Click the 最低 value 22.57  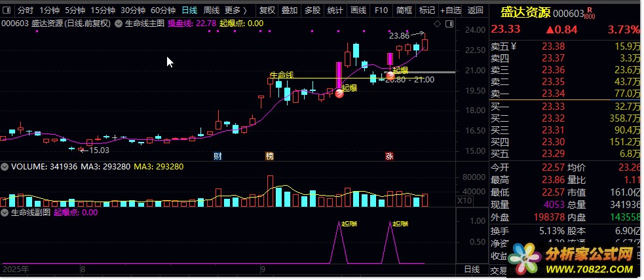pyautogui.click(x=552, y=192)
